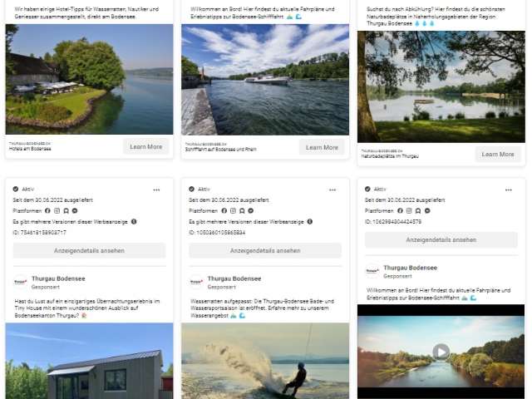Open Anzeigendetails ansehen for Wasserratten ad
The width and height of the screenshot is (532, 399).
(x=265, y=251)
